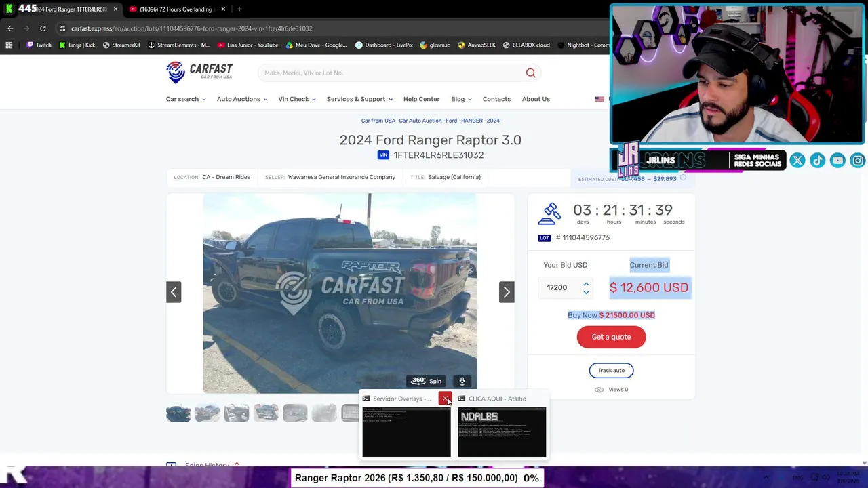Reload the page with the refresh icon
This screenshot has width=868, height=488.
pyautogui.click(x=43, y=28)
